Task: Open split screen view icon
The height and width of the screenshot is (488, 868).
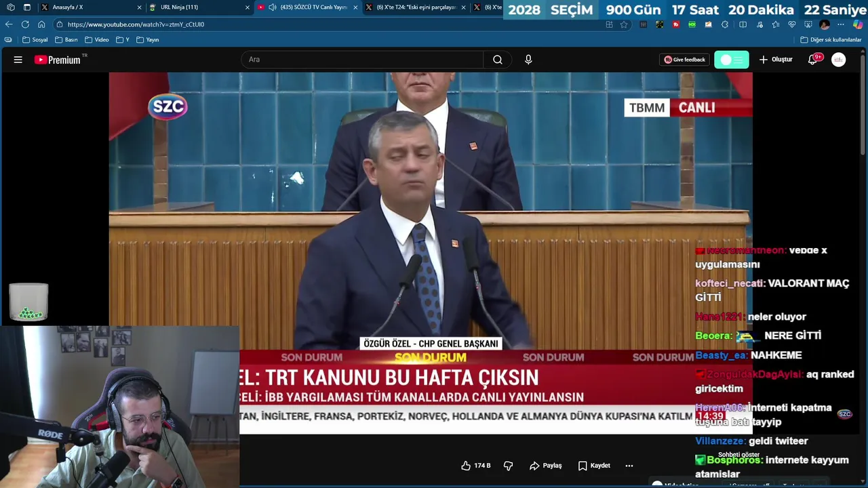Action: 743,24
